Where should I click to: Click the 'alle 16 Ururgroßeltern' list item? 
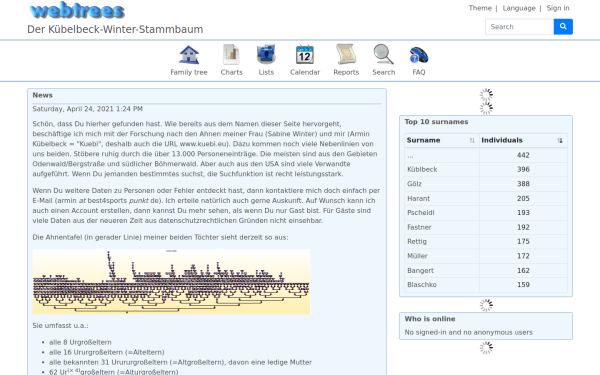tap(107, 352)
